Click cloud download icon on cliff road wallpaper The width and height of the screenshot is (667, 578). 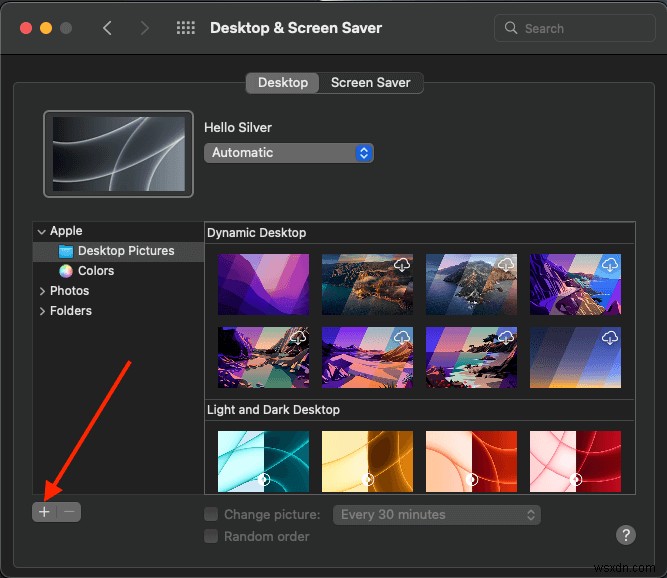point(610,265)
